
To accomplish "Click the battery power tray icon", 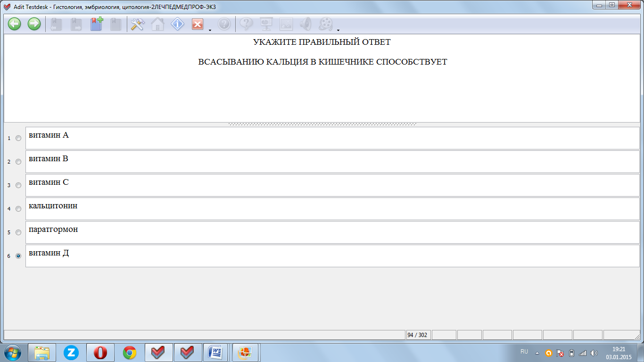I will point(571,353).
